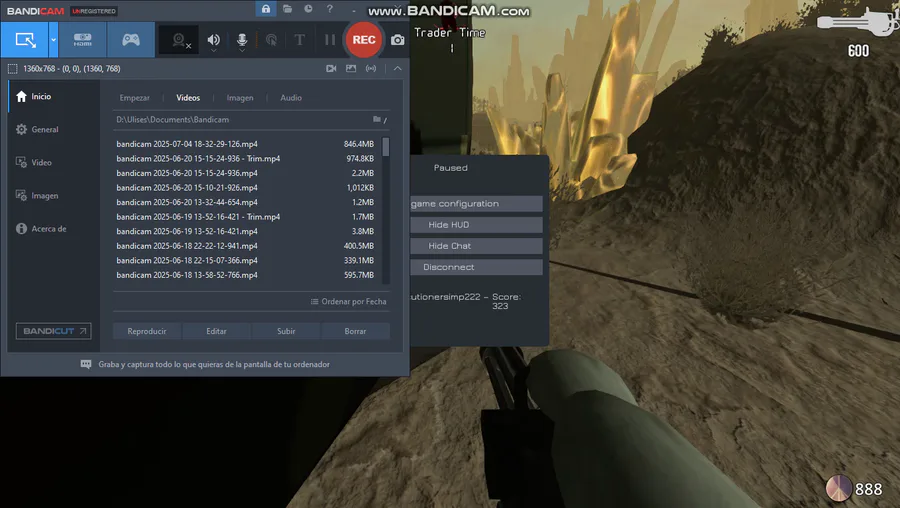
Task: Open the recording mode dropdown arrow
Action: pyautogui.click(x=53, y=40)
